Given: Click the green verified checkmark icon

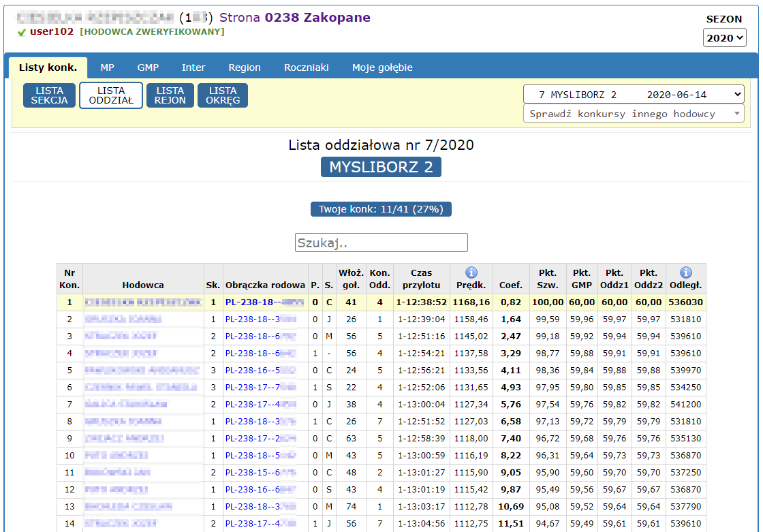Looking at the screenshot, I should [x=22, y=32].
